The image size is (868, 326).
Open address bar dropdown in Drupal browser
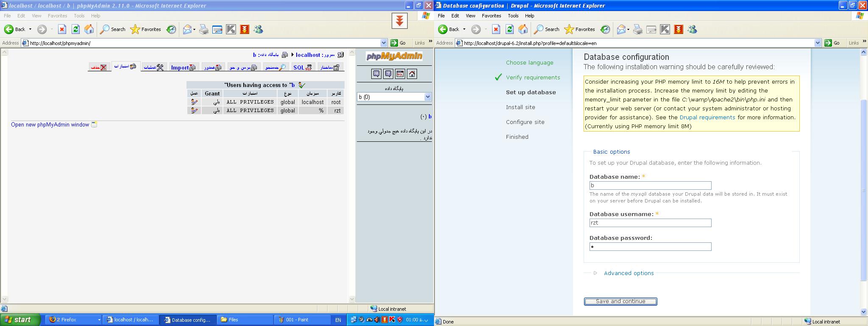point(818,43)
